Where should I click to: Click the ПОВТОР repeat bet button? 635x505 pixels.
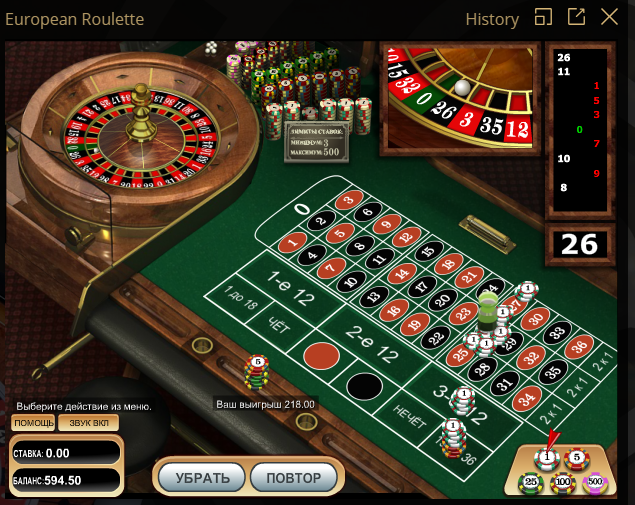[x=294, y=477]
